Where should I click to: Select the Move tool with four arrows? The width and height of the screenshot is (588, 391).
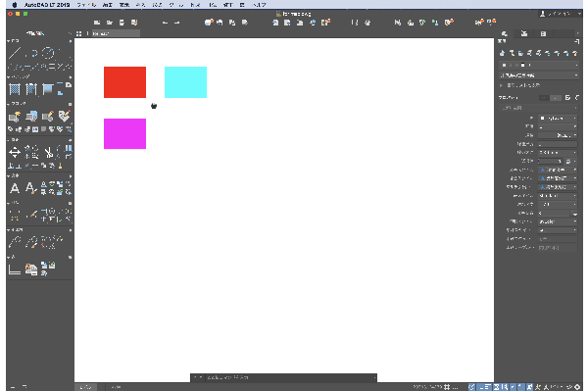click(15, 153)
